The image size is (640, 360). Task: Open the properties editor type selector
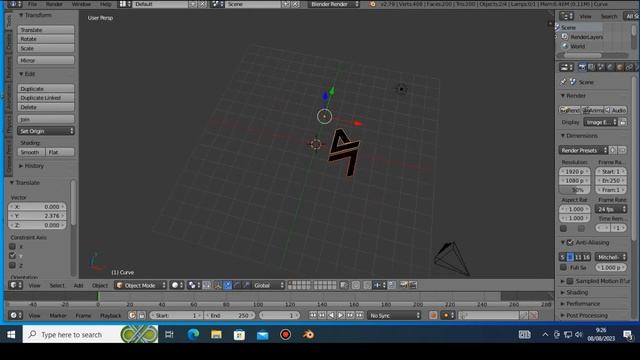pyautogui.click(x=566, y=67)
